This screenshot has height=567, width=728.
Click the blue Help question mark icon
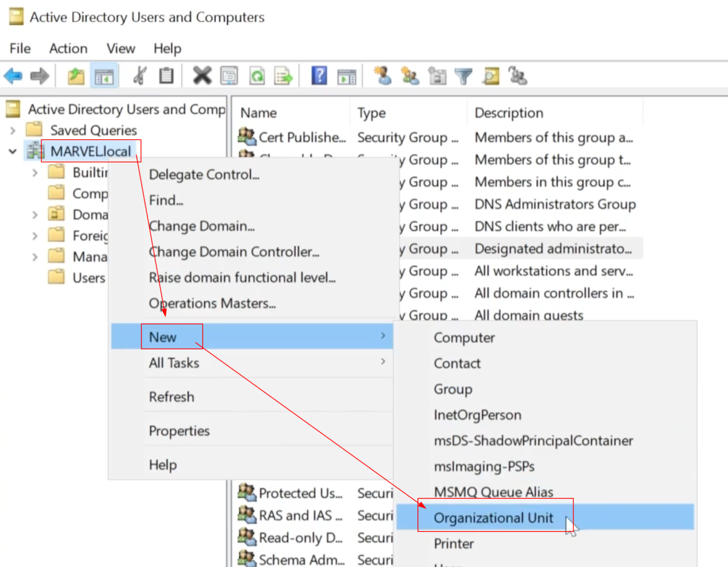(x=319, y=76)
